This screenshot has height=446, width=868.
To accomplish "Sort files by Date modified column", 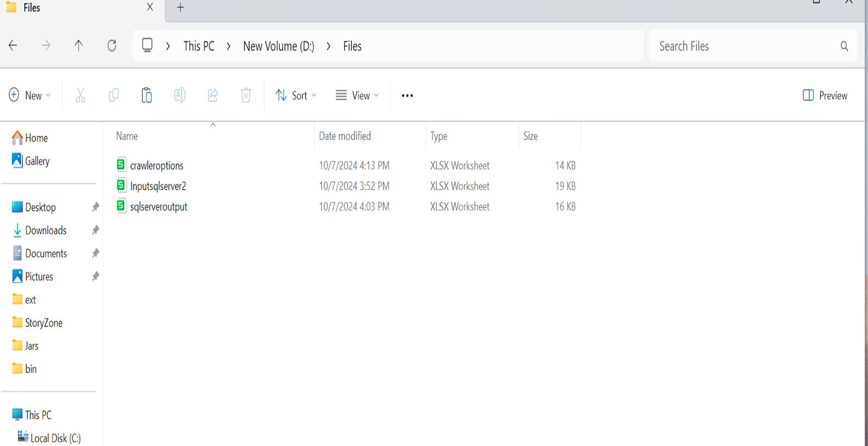I will tap(345, 136).
